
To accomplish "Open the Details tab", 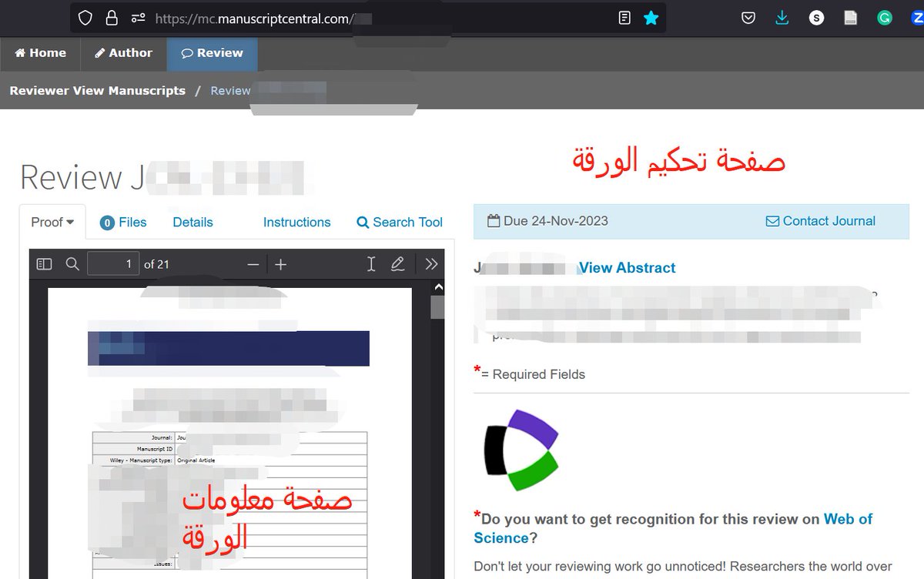I will (x=192, y=222).
